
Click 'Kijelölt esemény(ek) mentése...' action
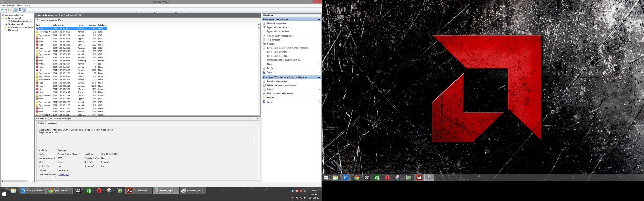point(281,93)
